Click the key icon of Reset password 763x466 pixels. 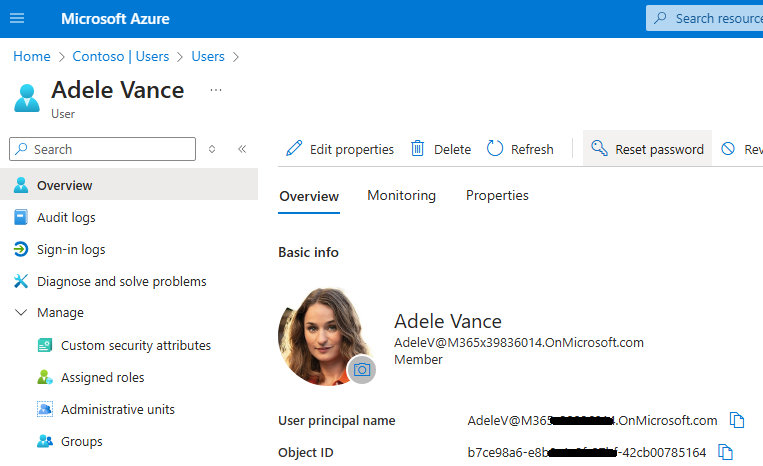pos(600,147)
